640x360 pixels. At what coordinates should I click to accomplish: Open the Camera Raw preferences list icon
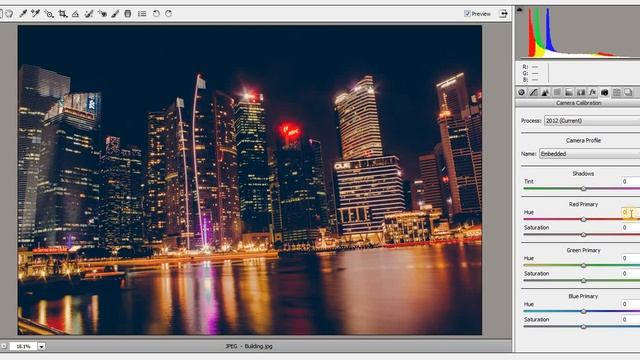pyautogui.click(x=142, y=14)
